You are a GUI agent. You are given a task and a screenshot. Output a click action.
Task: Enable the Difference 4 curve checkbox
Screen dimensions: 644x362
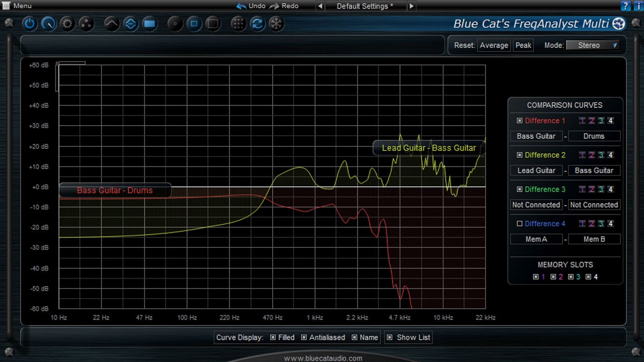click(520, 224)
